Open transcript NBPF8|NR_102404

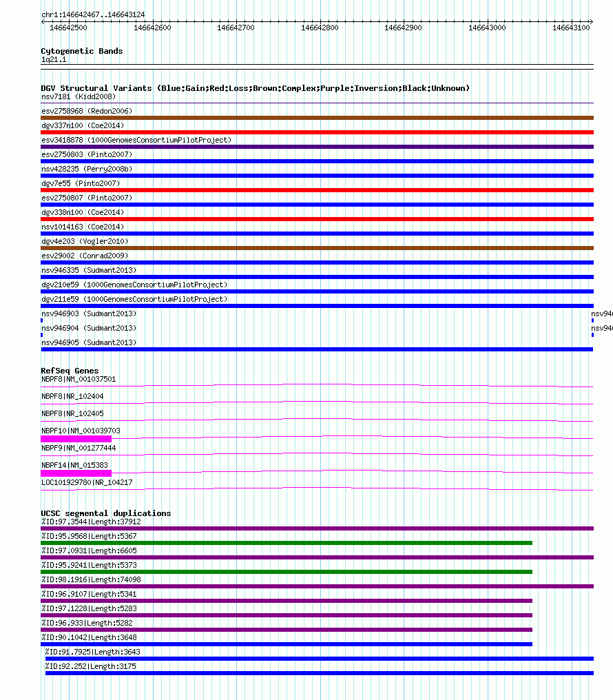(72, 396)
